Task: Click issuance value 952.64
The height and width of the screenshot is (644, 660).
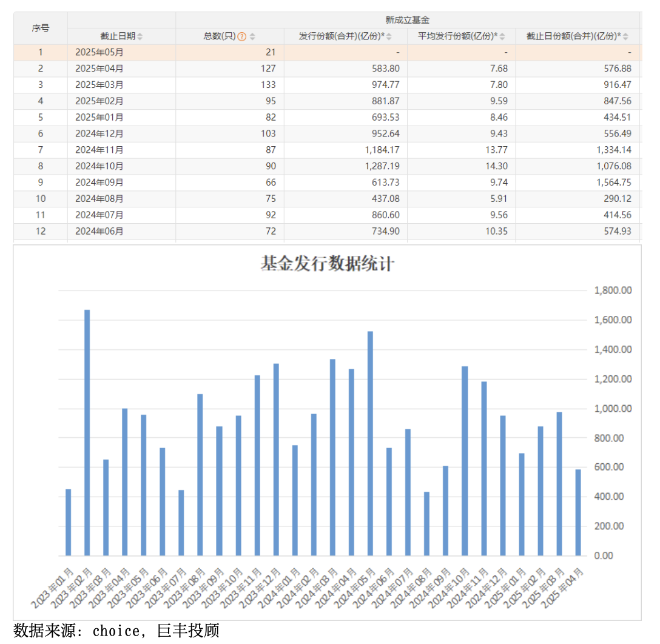Action: tap(386, 133)
